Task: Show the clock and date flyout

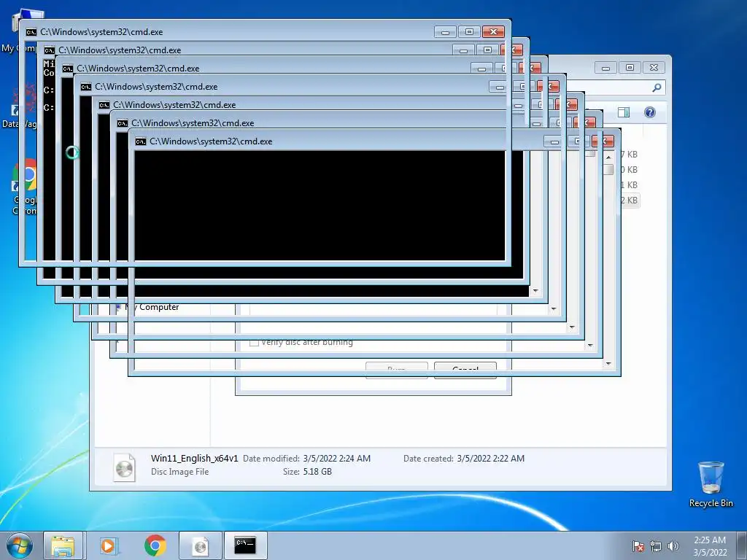Action: pyautogui.click(x=710, y=546)
